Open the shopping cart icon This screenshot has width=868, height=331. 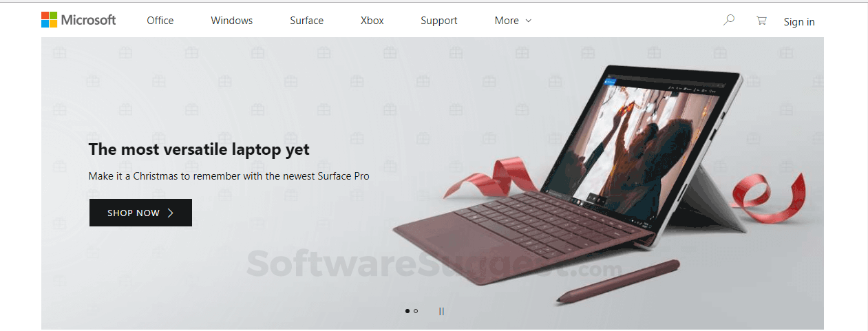coord(761,21)
